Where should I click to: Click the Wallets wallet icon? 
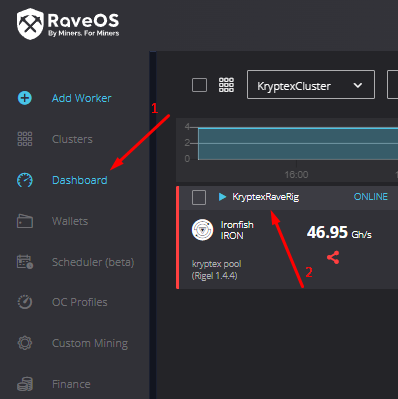[25, 221]
